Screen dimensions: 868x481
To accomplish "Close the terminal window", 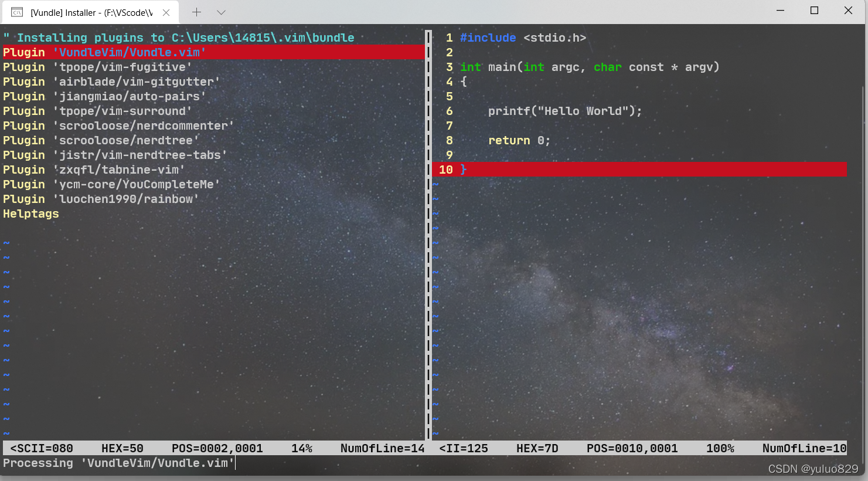I will click(848, 11).
